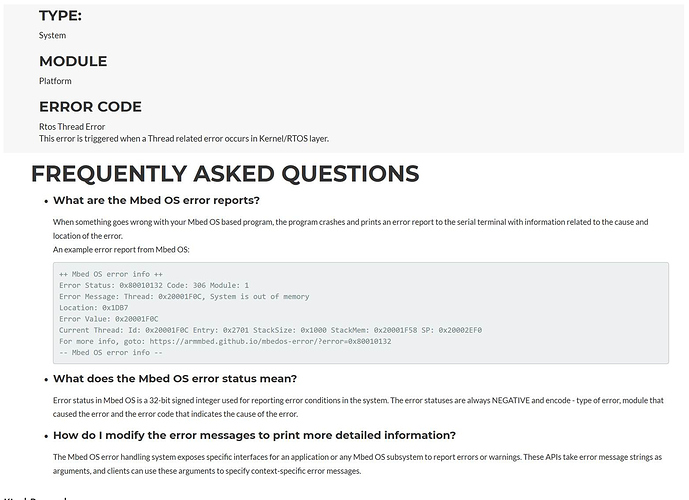This screenshot has height=500, width=689.
Task: Click the TYPE heading
Action: [x=60, y=16]
